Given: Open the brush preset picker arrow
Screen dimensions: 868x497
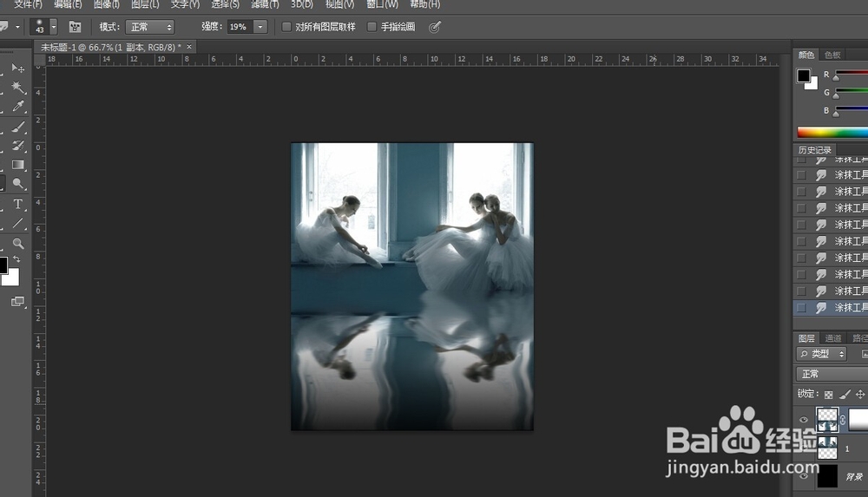Looking at the screenshot, I should pos(54,27).
